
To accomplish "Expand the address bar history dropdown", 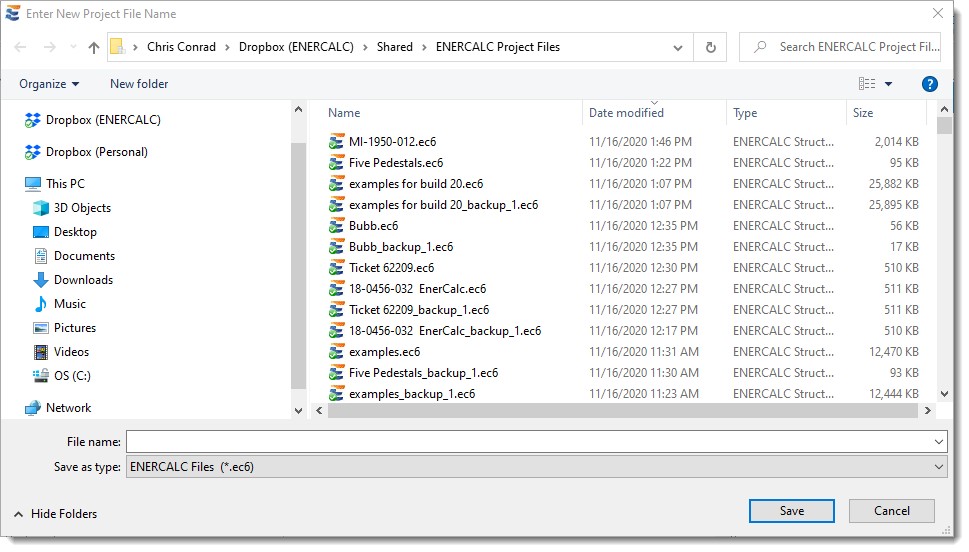I will tap(678, 47).
